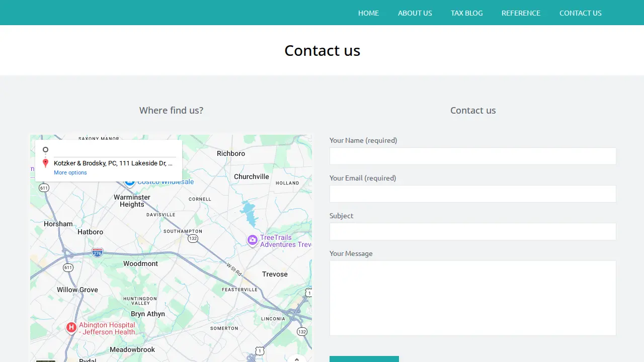644x362 pixels.
Task: Click the Southampton label on the map
Action: click(x=183, y=231)
